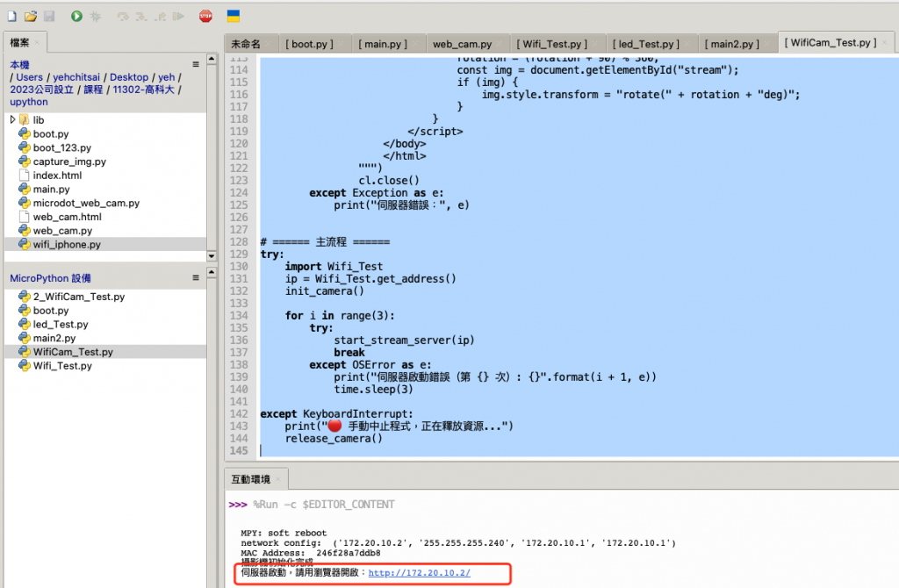
Task: Switch to the Wifi_Test.py editor tab
Action: pyautogui.click(x=551, y=44)
